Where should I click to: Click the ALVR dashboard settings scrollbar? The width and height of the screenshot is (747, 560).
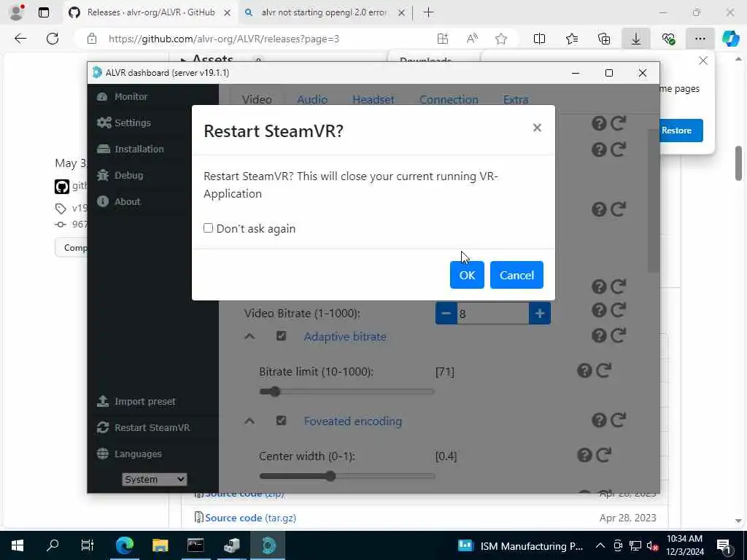click(x=654, y=200)
